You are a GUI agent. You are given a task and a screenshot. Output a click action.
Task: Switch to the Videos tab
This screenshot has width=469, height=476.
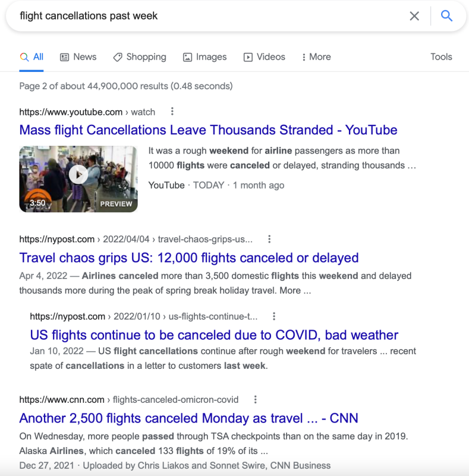coord(265,57)
